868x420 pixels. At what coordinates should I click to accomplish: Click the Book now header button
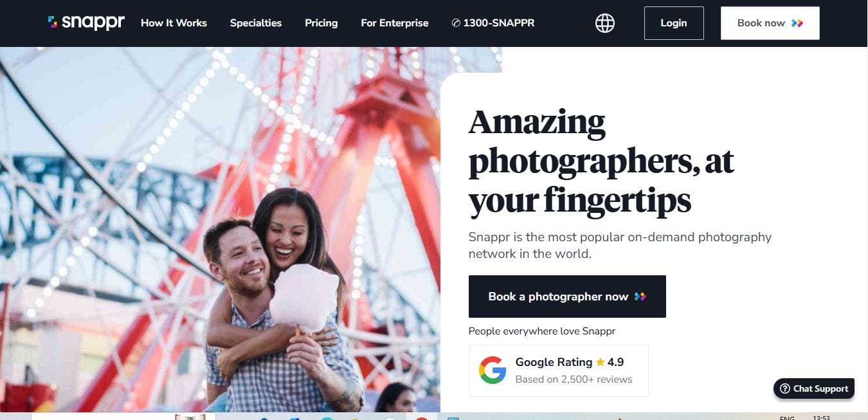click(x=770, y=23)
